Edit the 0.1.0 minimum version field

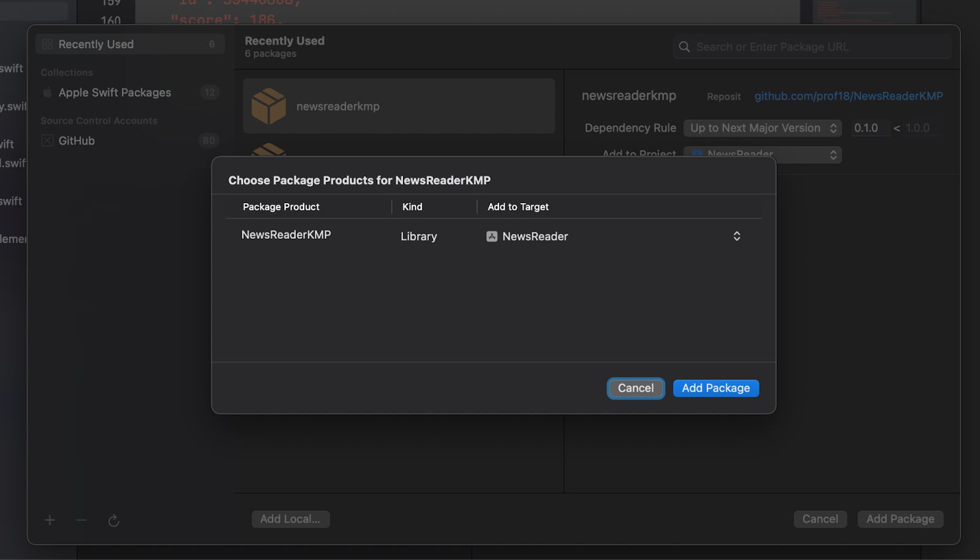pos(870,128)
